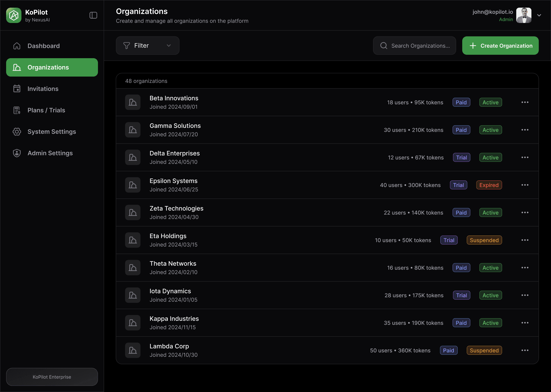Open the Dashboard home icon
This screenshot has height=392, width=551.
pyautogui.click(x=17, y=46)
